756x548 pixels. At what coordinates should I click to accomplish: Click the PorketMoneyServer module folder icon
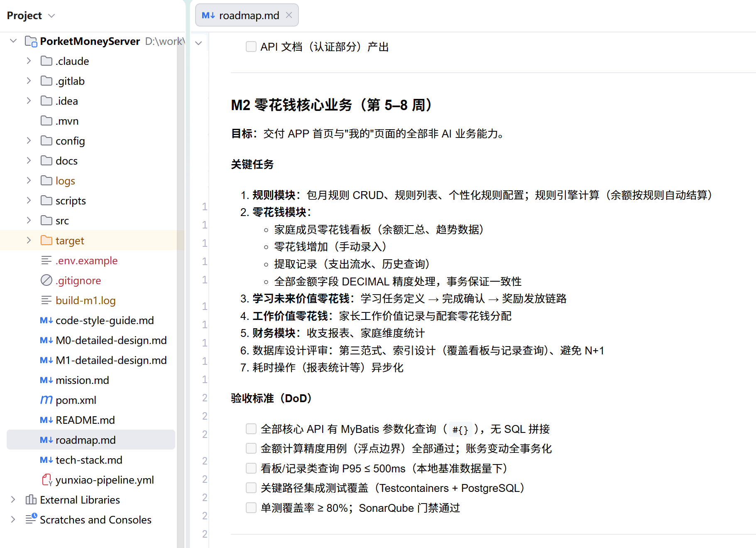point(31,41)
